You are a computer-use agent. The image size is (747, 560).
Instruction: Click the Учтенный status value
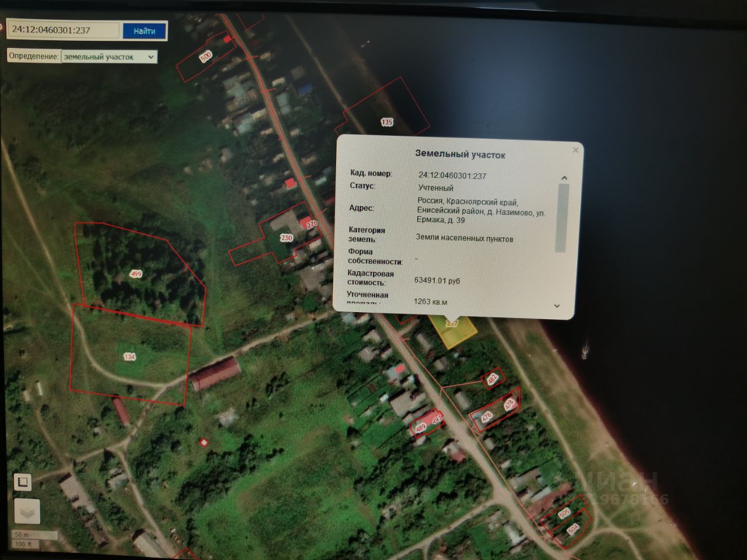coord(435,188)
